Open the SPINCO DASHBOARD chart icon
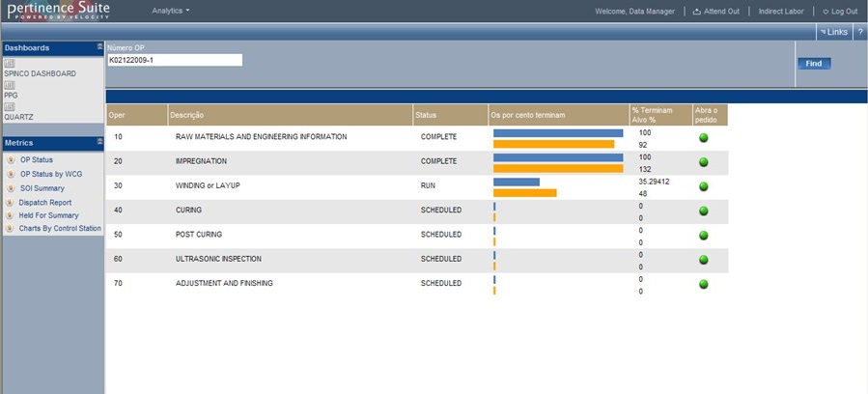 (x=10, y=64)
